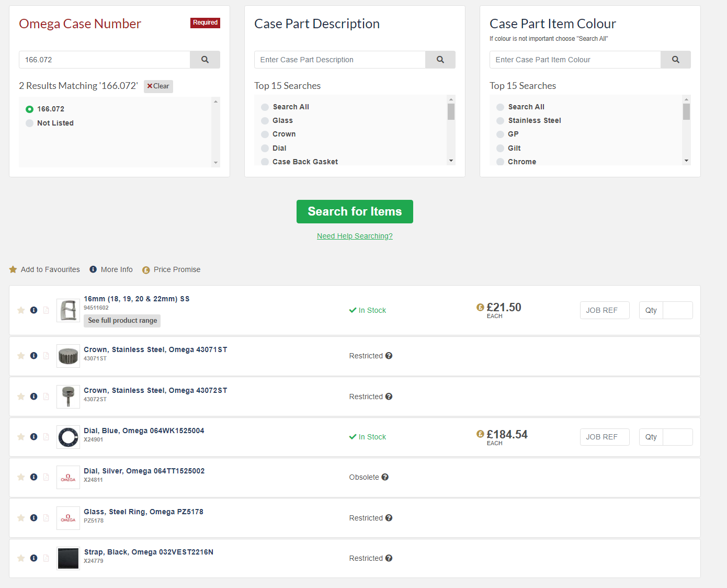Click the Restricted help icon for Crown 43071ST

point(389,356)
